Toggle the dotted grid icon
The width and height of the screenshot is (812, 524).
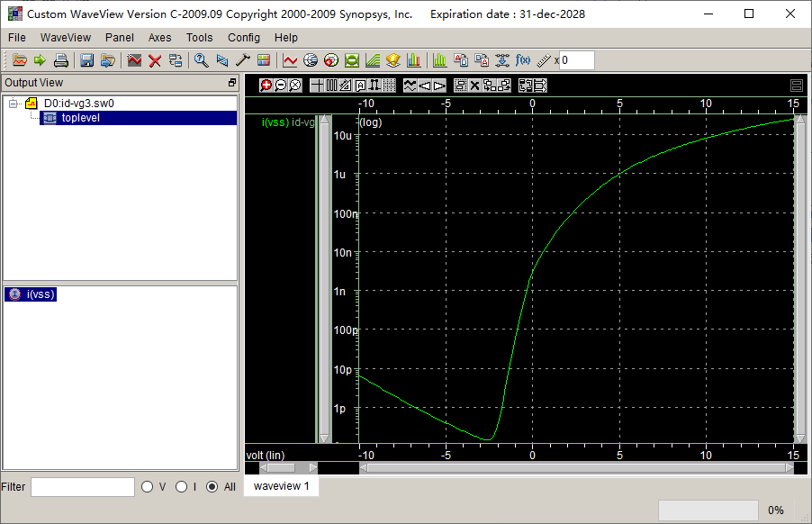coord(390,86)
